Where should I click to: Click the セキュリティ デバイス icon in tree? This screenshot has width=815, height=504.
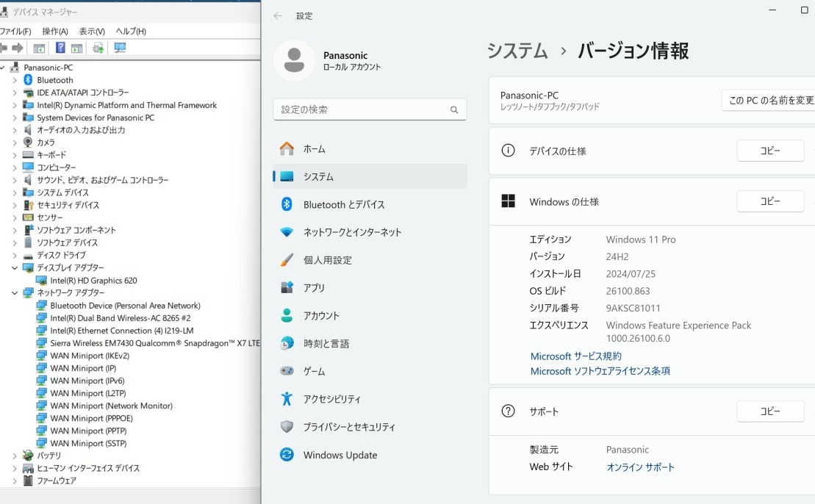coord(28,205)
